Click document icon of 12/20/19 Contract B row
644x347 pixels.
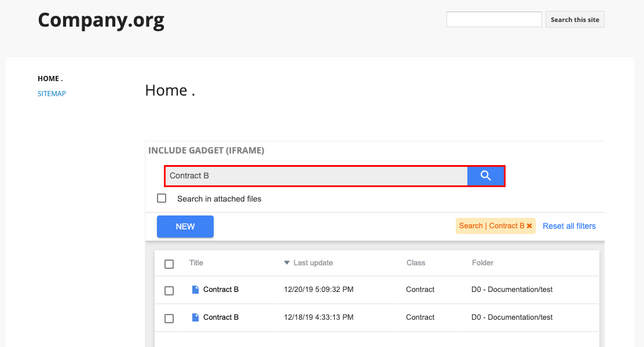[196, 290]
